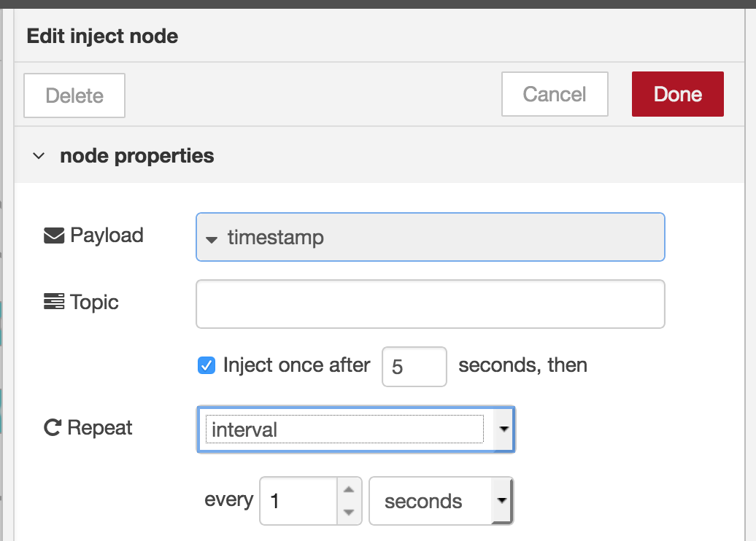Click the Payload envelope icon
This screenshot has height=541, width=756.
(53, 235)
